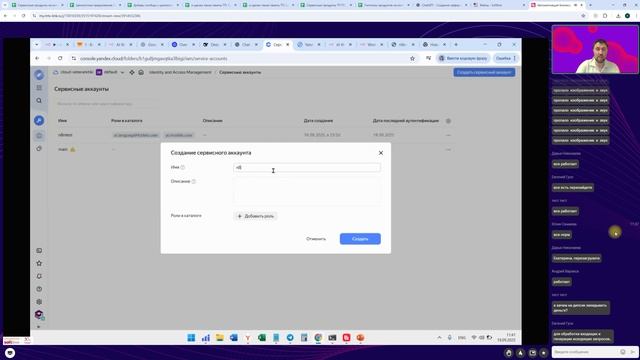The width and height of the screenshot is (640, 360).
Task: Click the message input field in the chat panel
Action: click(x=585, y=352)
